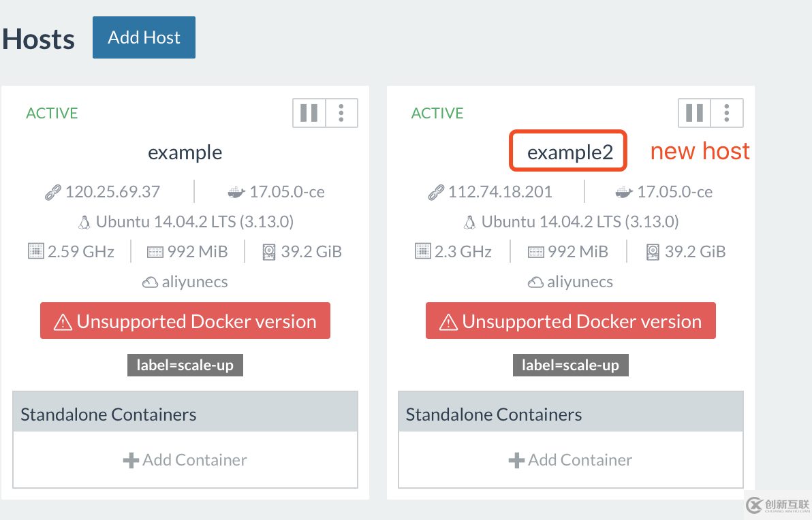Pause the example host
The image size is (812, 520).
coord(309,113)
